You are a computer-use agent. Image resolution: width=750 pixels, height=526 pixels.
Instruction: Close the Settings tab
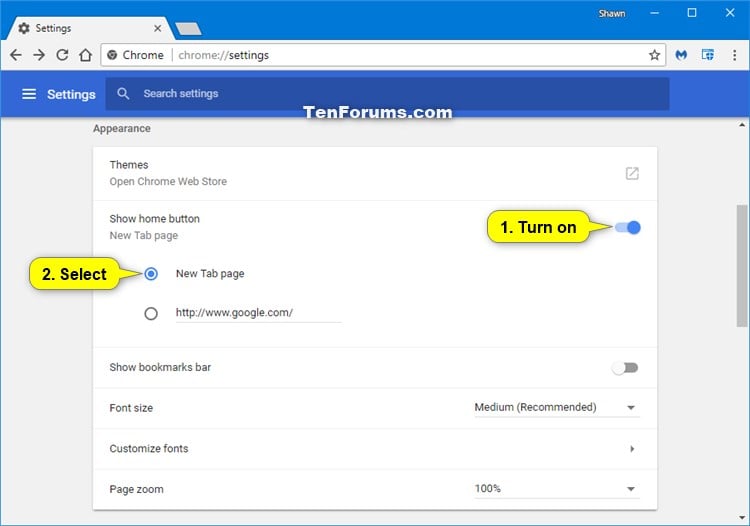pyautogui.click(x=157, y=29)
